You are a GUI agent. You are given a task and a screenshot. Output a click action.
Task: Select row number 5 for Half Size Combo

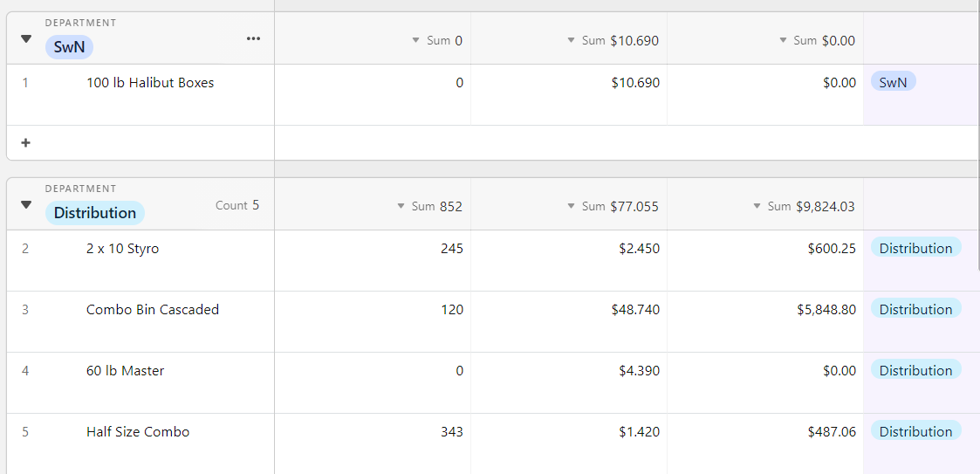point(25,432)
